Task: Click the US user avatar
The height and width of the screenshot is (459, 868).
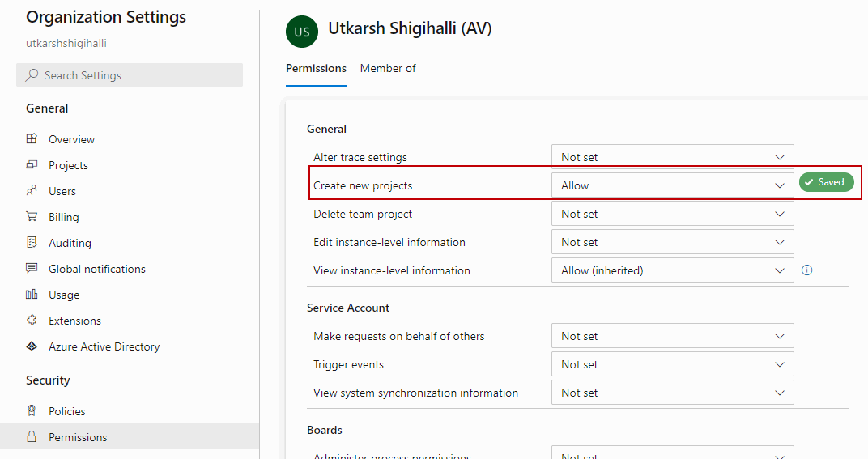Action: click(302, 32)
